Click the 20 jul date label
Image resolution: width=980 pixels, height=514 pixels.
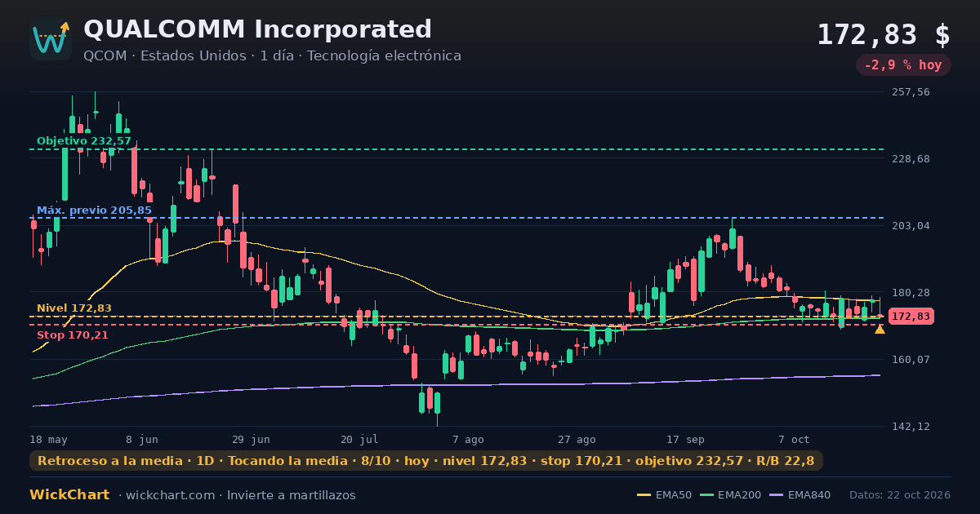pyautogui.click(x=359, y=439)
